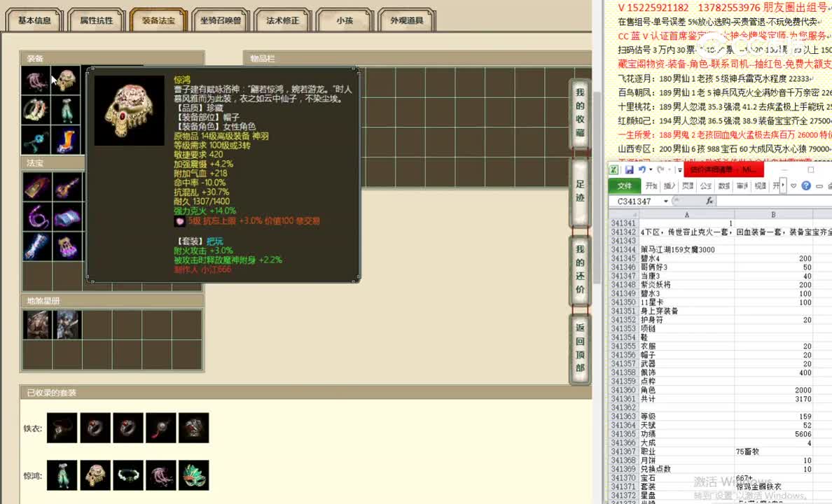
Task: Toggle the heart favorites icon in the Excel ribbon
Action: pyautogui.click(x=793, y=185)
